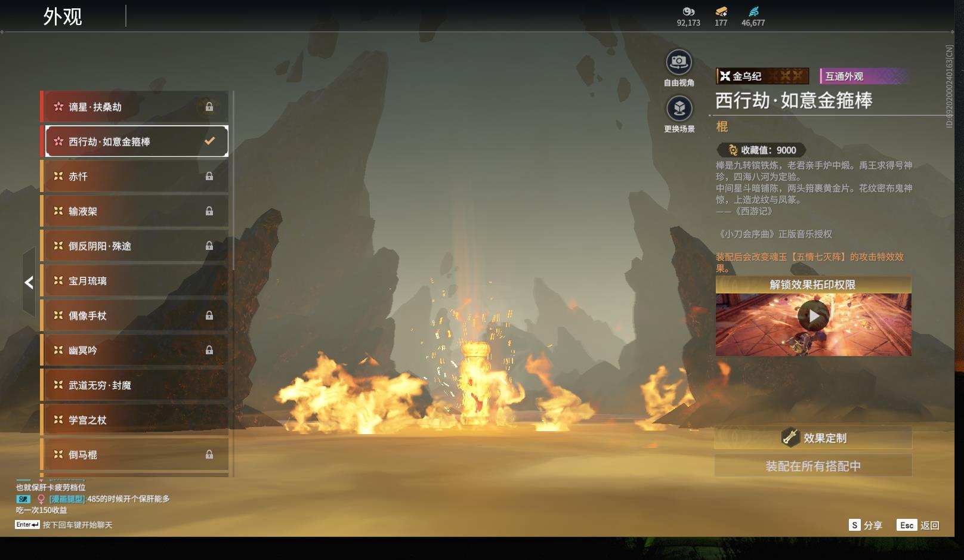
Task: Click the 收藏值 collection value icon
Action: click(x=733, y=150)
